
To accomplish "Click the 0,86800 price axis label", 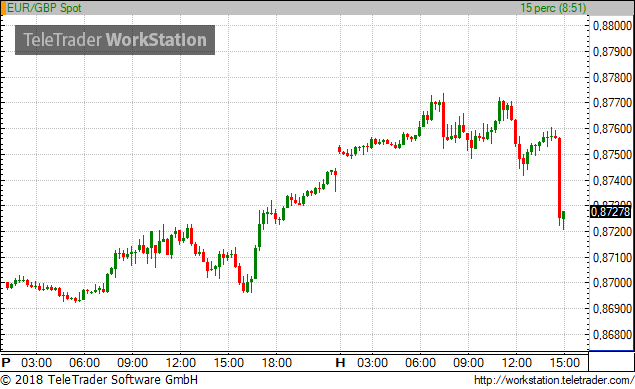I will coord(612,335).
